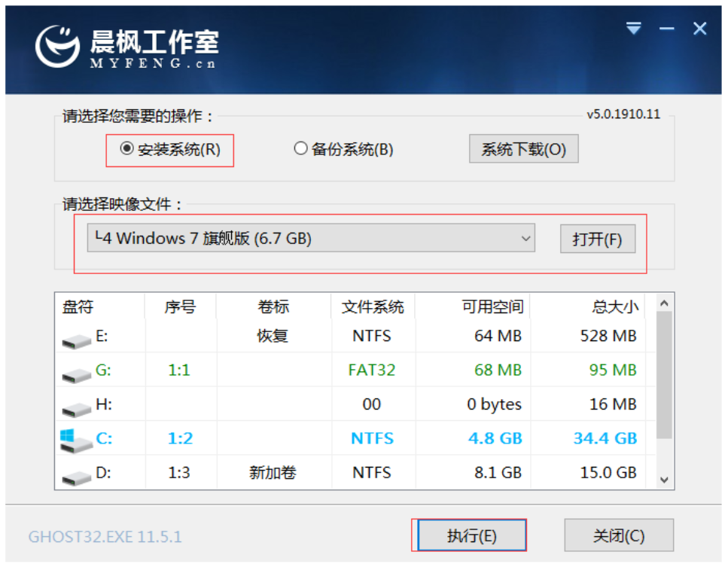Open the image file combo box
Screen dimensions: 728x567
(311, 238)
